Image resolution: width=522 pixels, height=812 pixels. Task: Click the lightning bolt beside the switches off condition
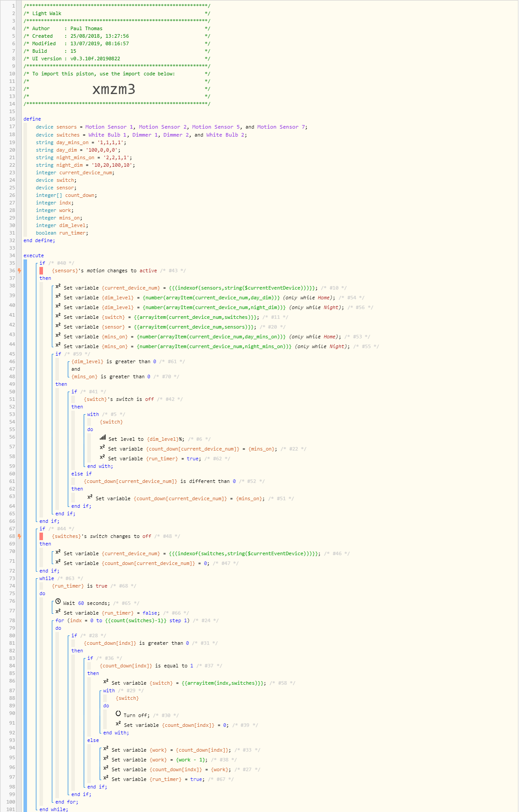(x=19, y=536)
